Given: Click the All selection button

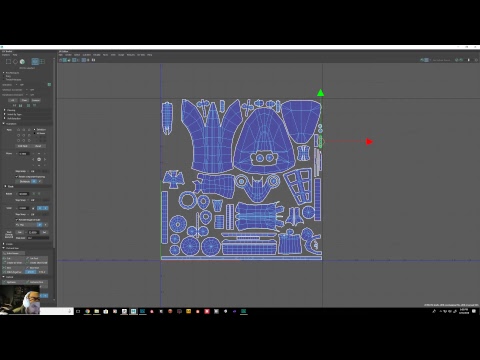Looking at the screenshot, I should pyautogui.click(x=13, y=100).
